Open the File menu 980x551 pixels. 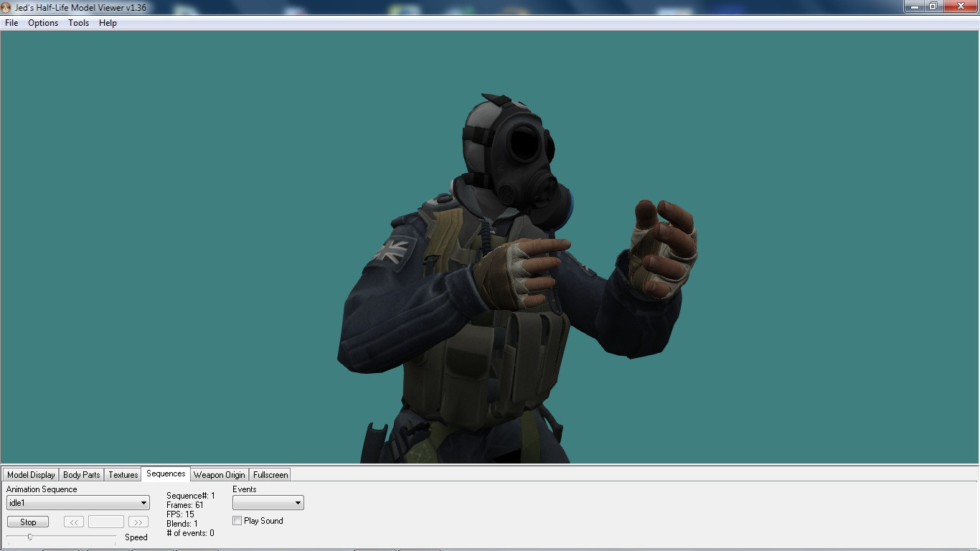[x=11, y=23]
